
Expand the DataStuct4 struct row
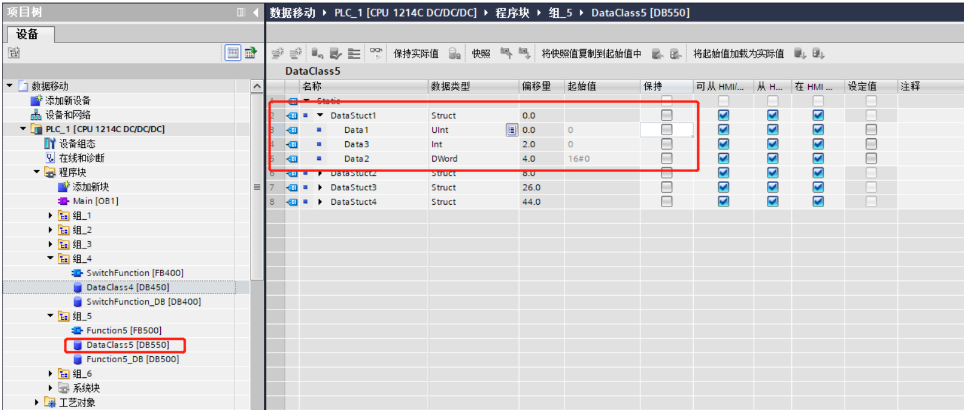[x=320, y=202]
